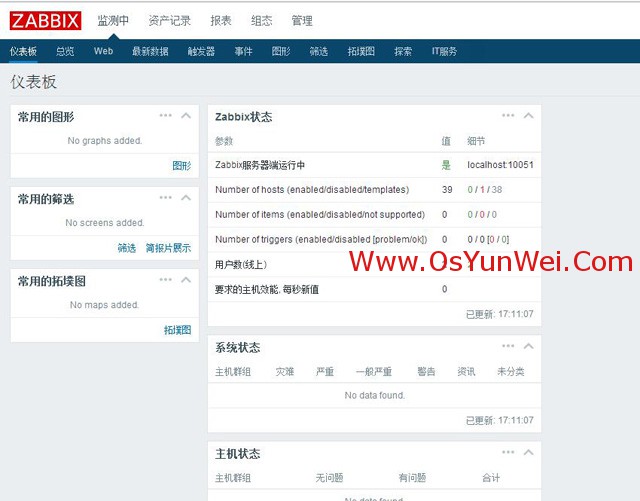Select the 仪表板 submenu tab
Image resolution: width=640 pixels, height=501 pixels.
[x=23, y=51]
